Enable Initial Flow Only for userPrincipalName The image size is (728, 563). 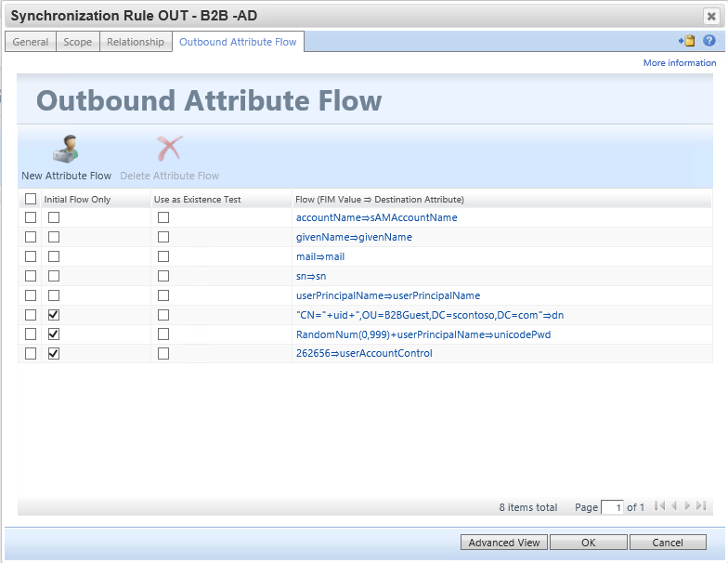[x=54, y=295]
